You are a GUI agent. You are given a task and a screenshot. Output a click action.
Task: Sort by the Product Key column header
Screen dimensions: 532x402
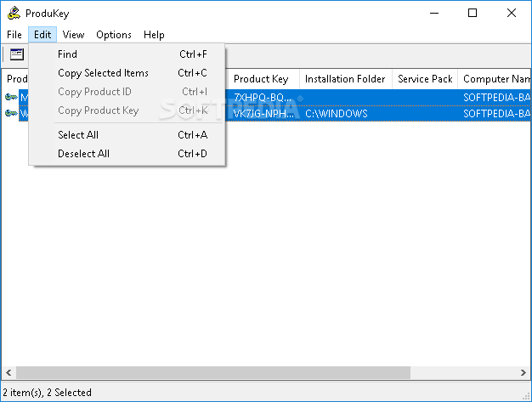coord(263,79)
